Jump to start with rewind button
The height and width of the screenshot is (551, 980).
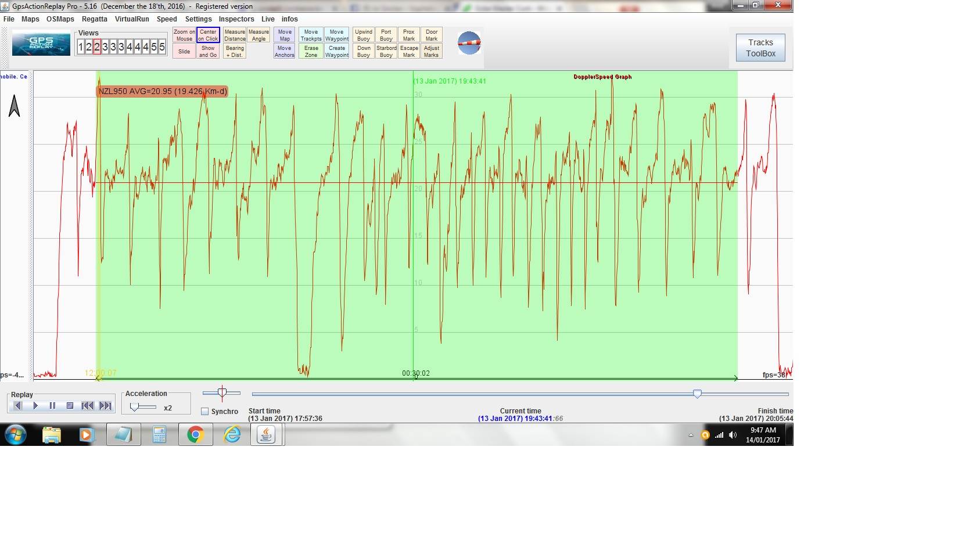coord(87,406)
